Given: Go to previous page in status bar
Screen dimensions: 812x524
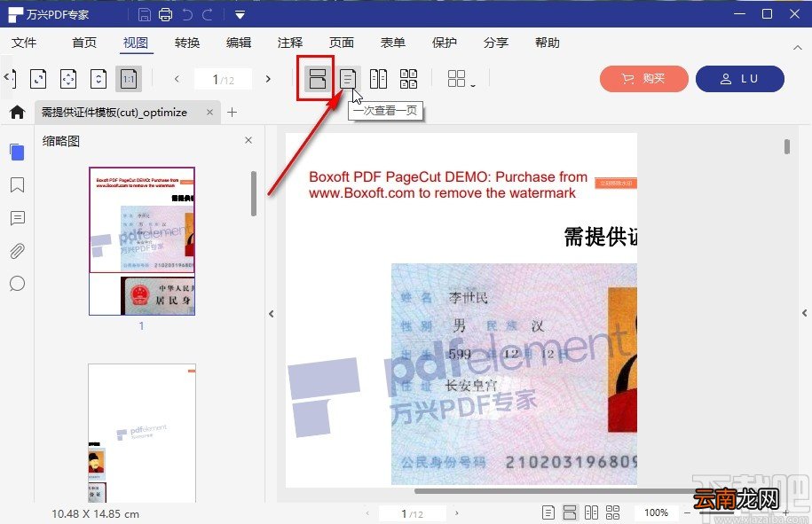Looking at the screenshot, I should point(367,513).
